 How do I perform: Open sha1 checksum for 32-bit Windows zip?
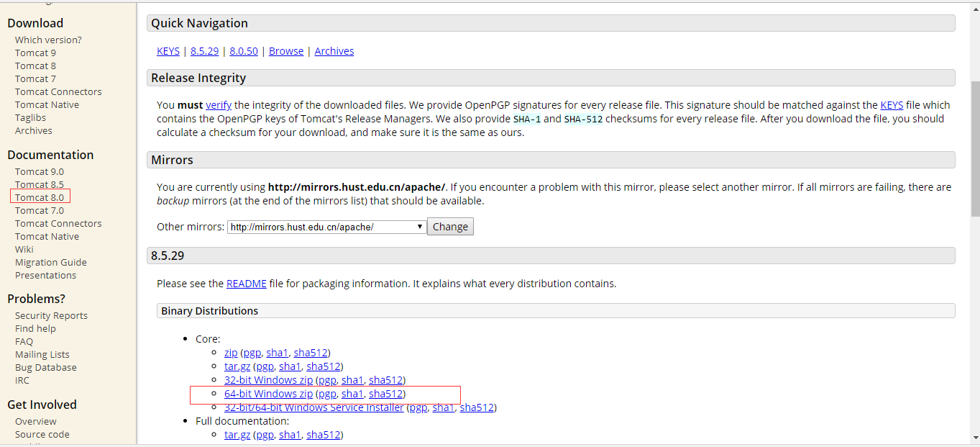(x=352, y=380)
